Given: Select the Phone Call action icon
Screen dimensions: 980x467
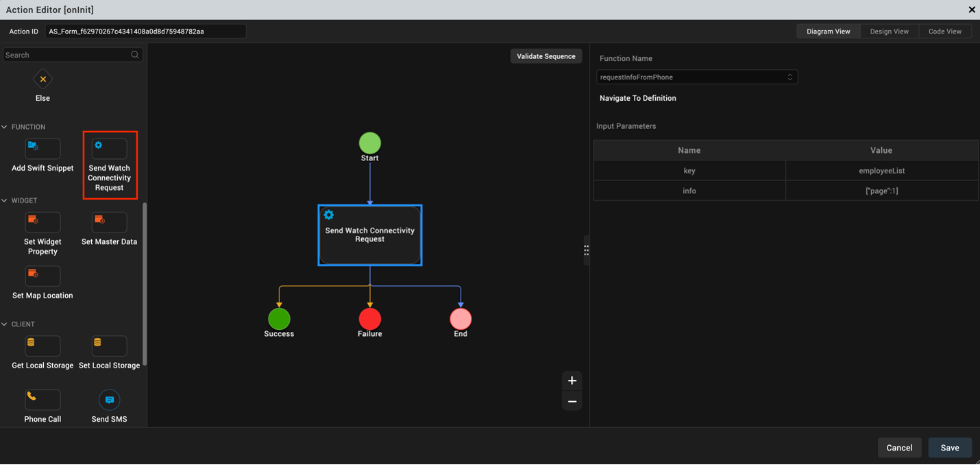Looking at the screenshot, I should click(x=42, y=400).
